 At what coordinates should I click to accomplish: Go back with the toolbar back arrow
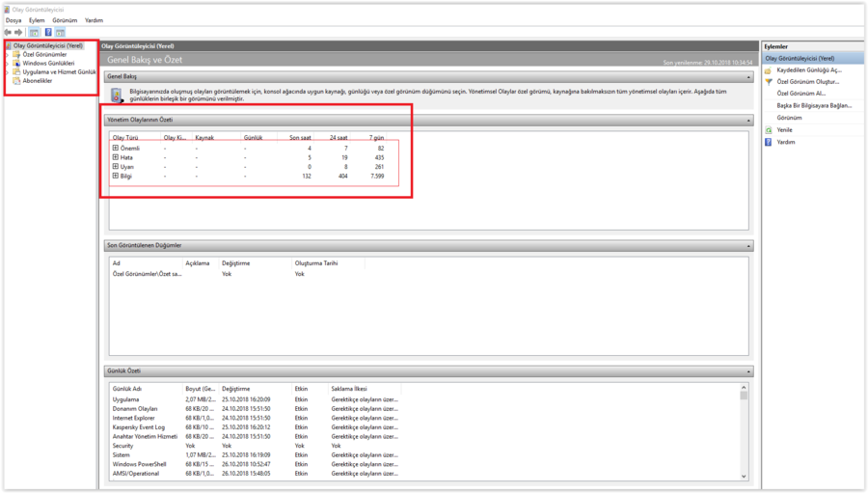click(x=8, y=32)
